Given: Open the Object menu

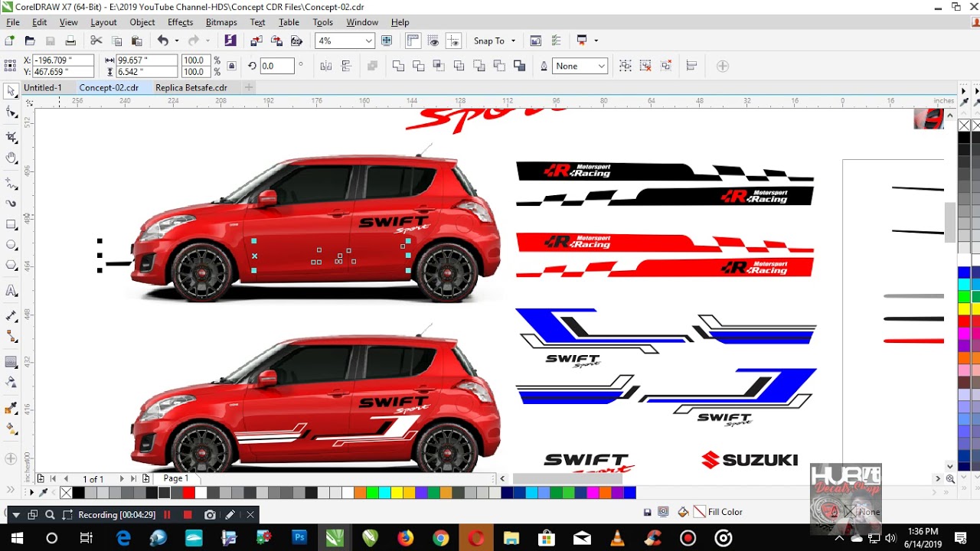Looking at the screenshot, I should (142, 22).
